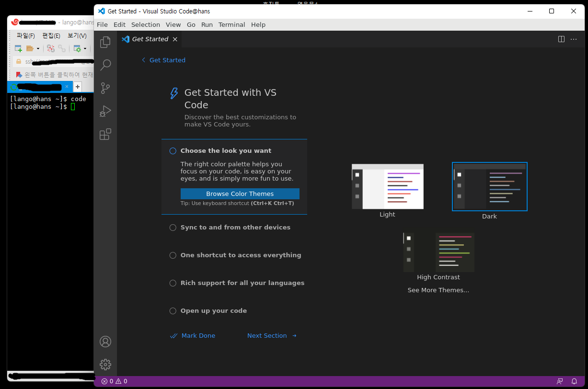This screenshot has width=588, height=389.
Task: Select the Get Started editor tab
Action: pyautogui.click(x=150, y=39)
